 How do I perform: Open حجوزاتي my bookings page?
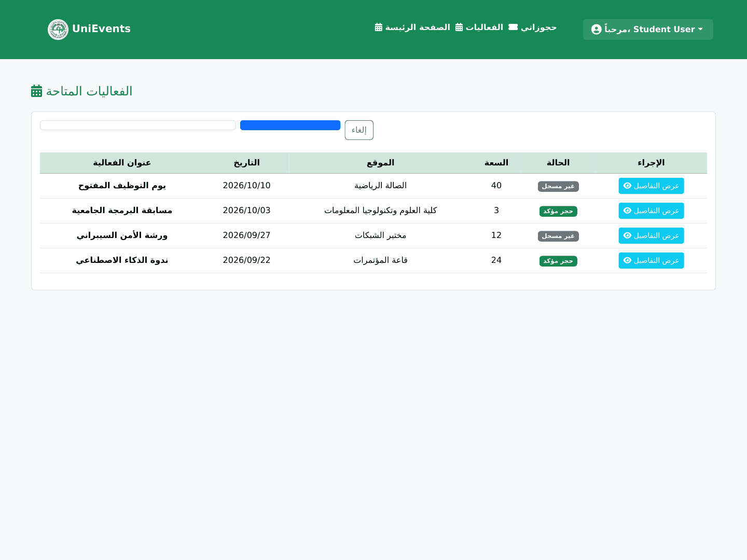click(533, 27)
